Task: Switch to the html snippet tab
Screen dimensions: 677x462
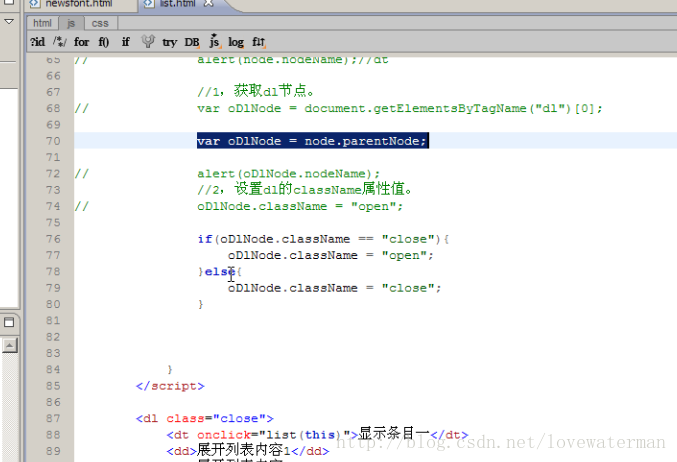Action: pyautogui.click(x=42, y=23)
